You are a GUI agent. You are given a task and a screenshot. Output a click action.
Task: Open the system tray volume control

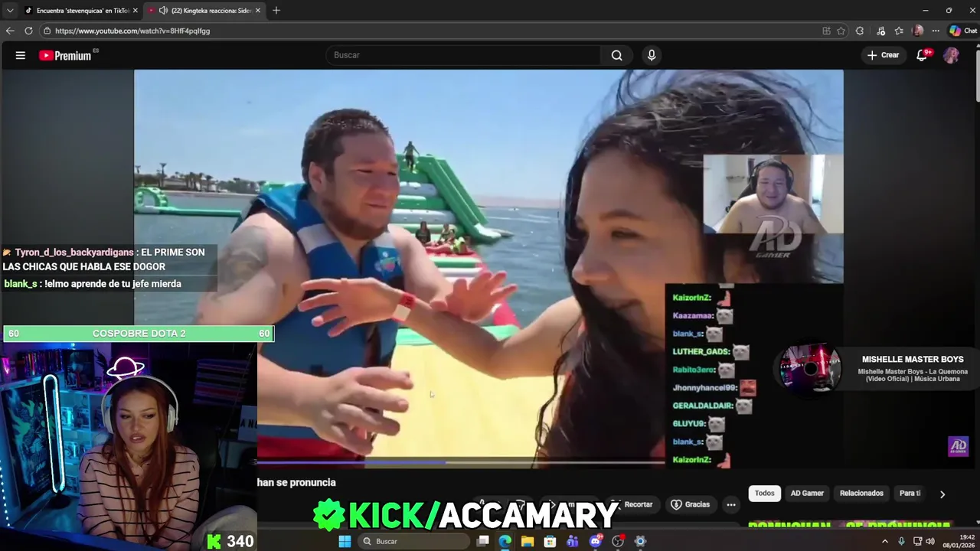(x=930, y=541)
